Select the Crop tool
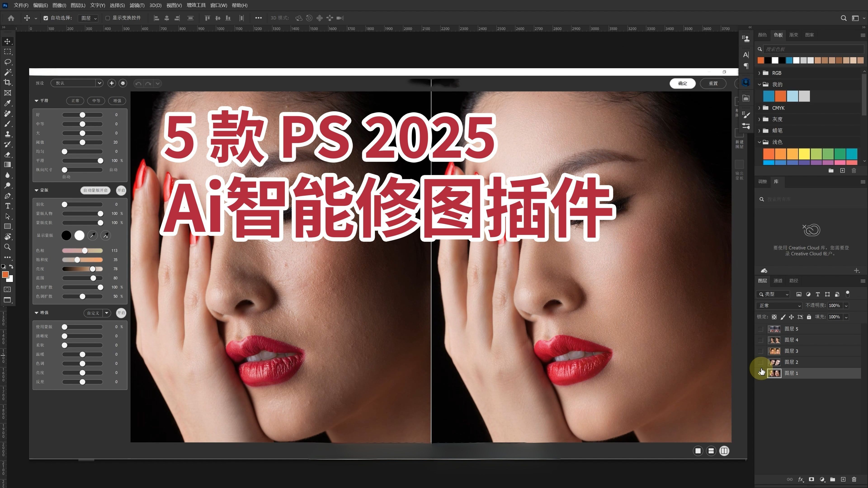 8,82
